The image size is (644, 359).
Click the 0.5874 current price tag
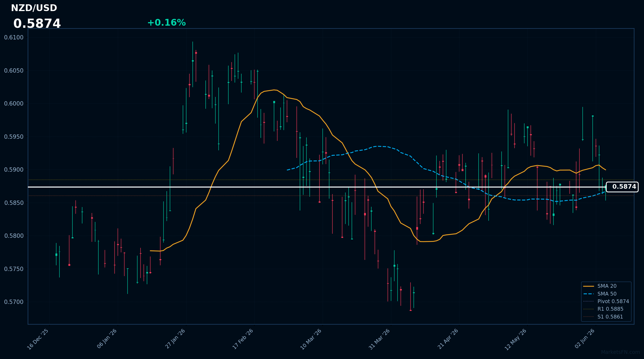(622, 187)
